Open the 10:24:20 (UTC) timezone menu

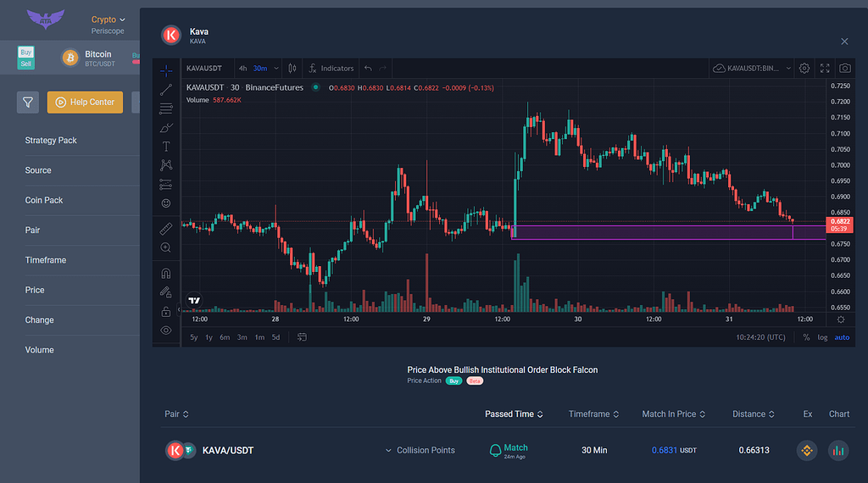click(x=760, y=337)
